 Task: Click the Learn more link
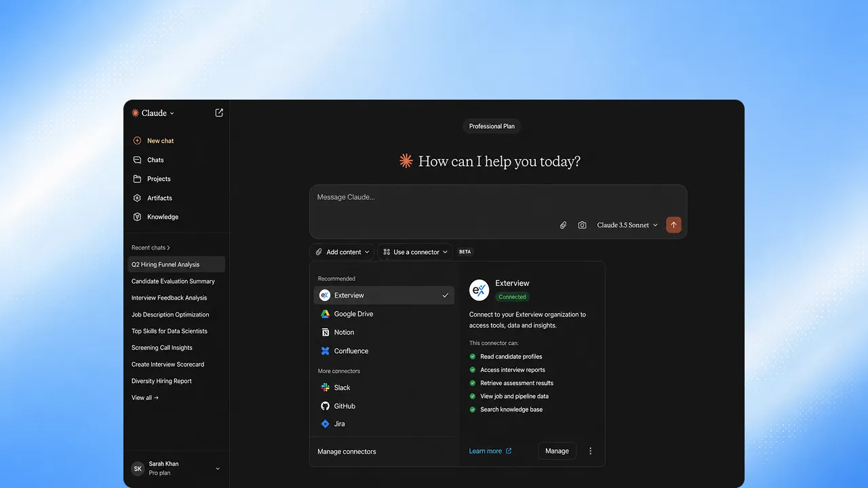(490, 451)
